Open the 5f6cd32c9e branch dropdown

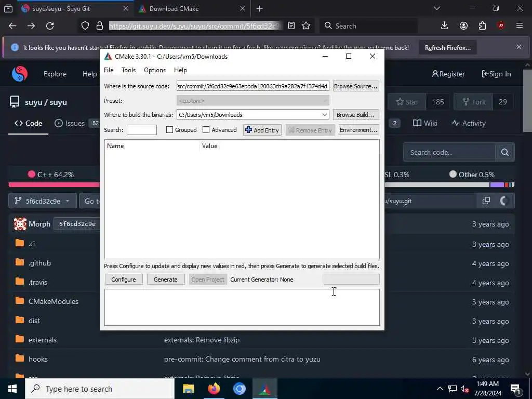(x=43, y=201)
